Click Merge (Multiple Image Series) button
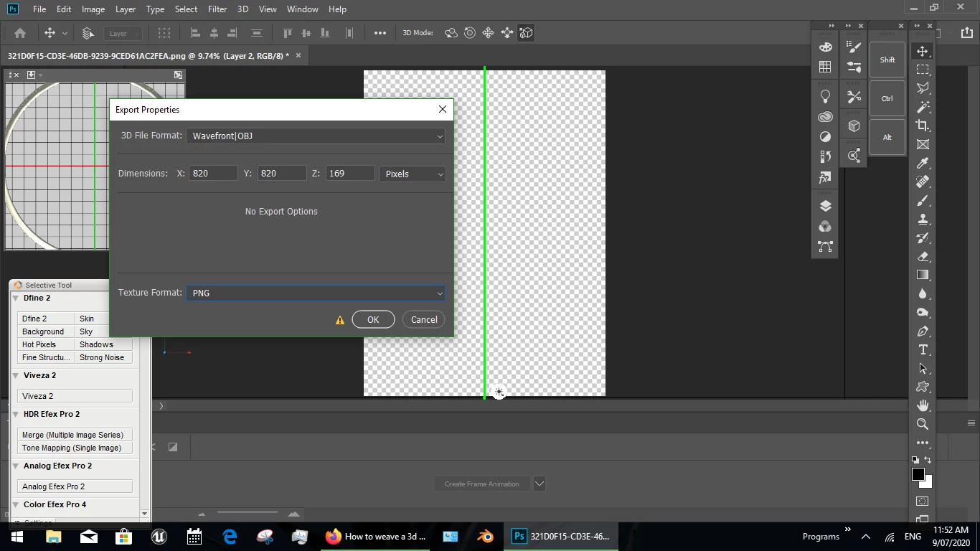980x551 pixels. pyautogui.click(x=75, y=435)
